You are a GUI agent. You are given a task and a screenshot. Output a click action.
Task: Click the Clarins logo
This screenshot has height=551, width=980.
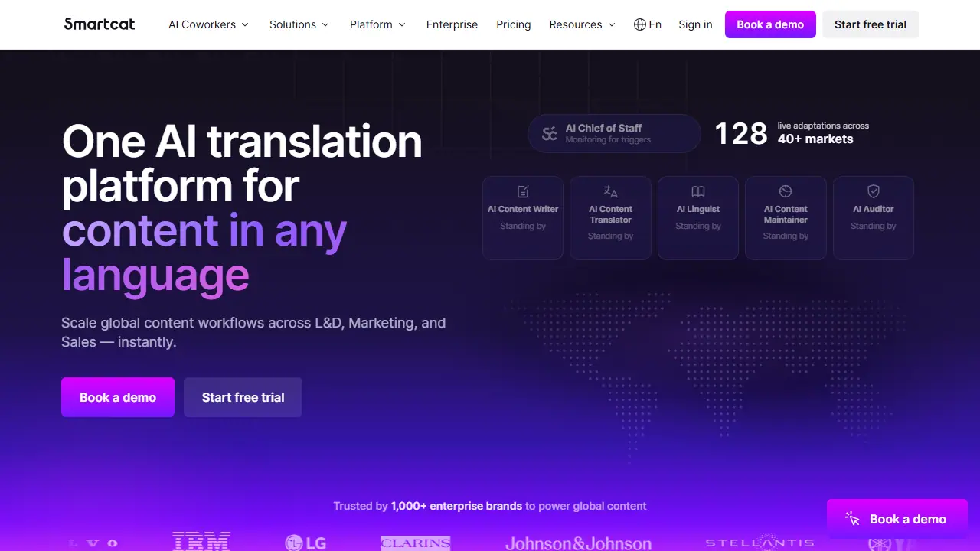coord(416,543)
